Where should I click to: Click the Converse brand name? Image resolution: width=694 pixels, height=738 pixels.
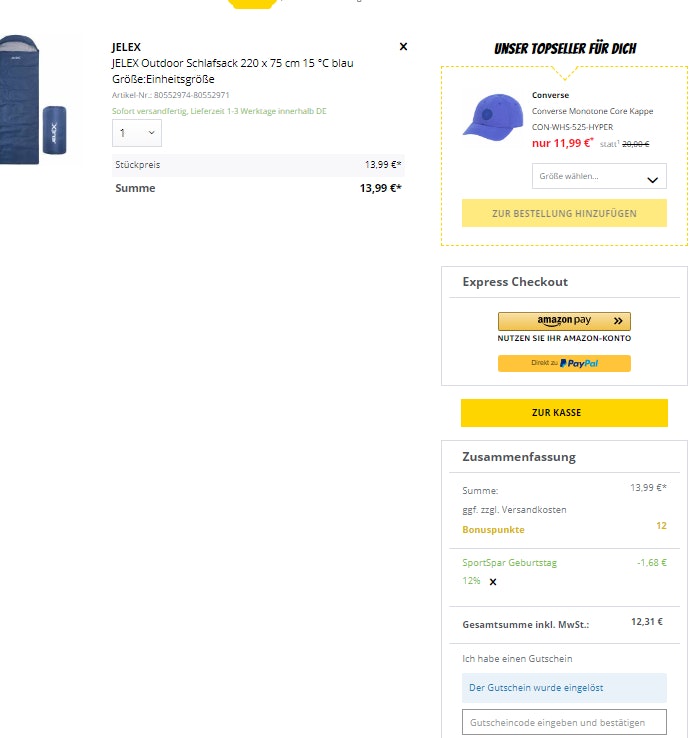coord(550,95)
